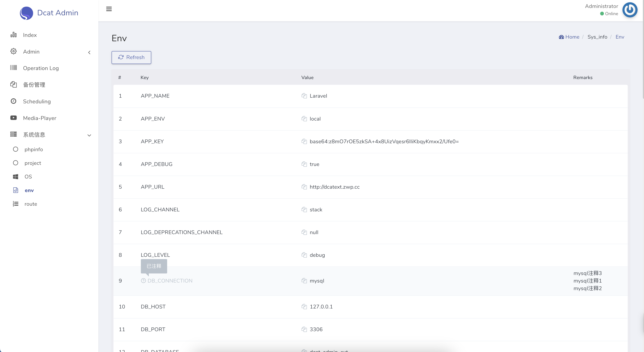
Task: Click the copy icon beside APP_KEY value
Action: [304, 141]
